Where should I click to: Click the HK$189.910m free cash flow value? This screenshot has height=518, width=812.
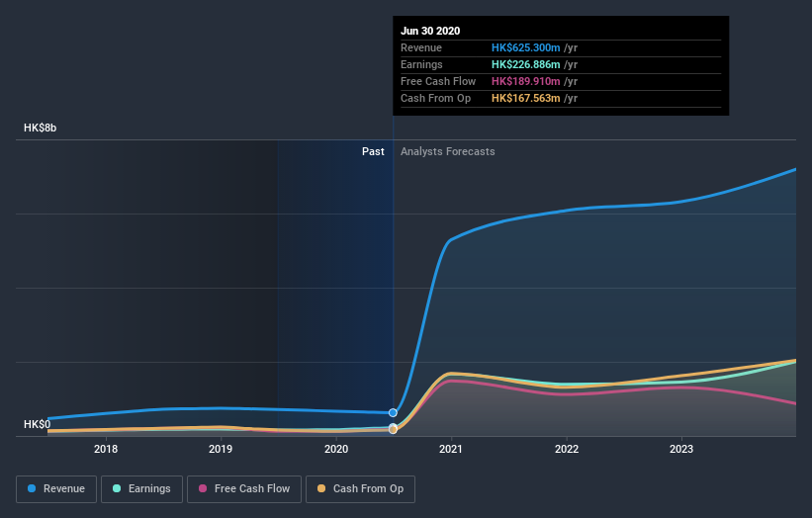point(525,81)
